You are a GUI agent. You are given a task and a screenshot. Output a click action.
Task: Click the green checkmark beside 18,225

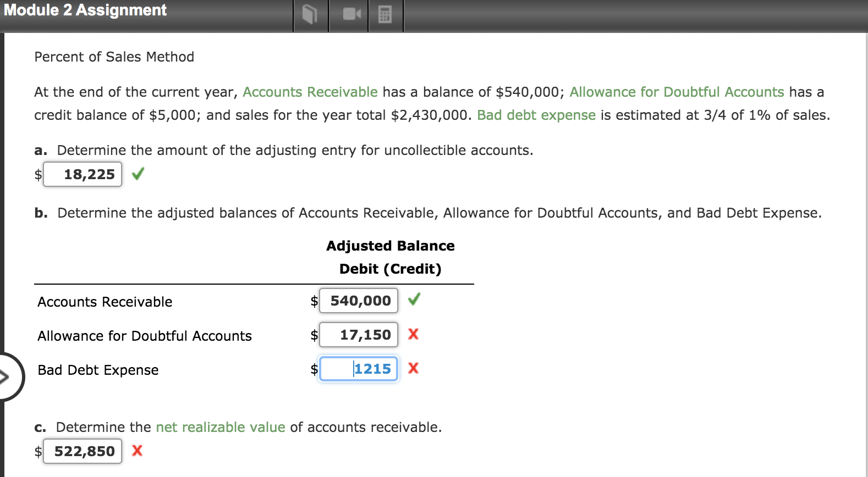[138, 174]
